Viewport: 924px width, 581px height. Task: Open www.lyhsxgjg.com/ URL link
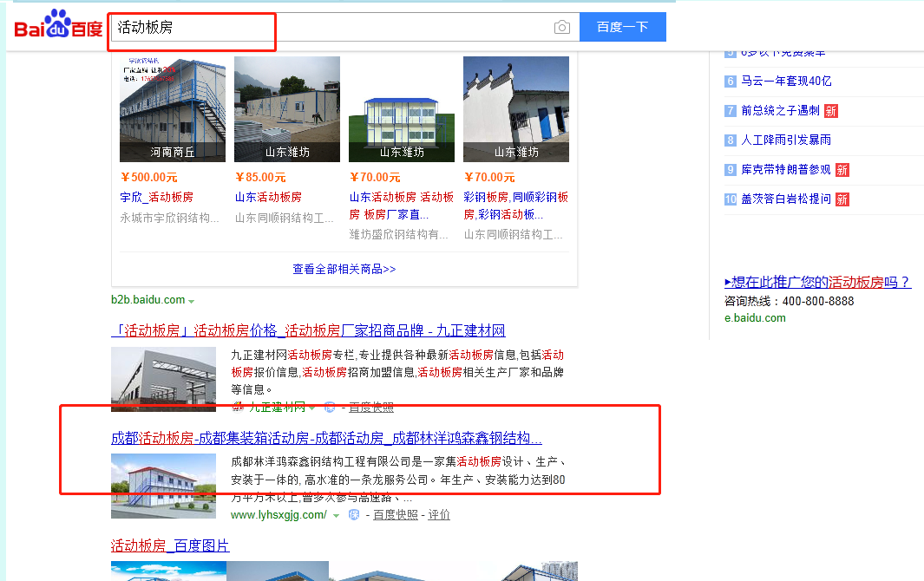279,515
